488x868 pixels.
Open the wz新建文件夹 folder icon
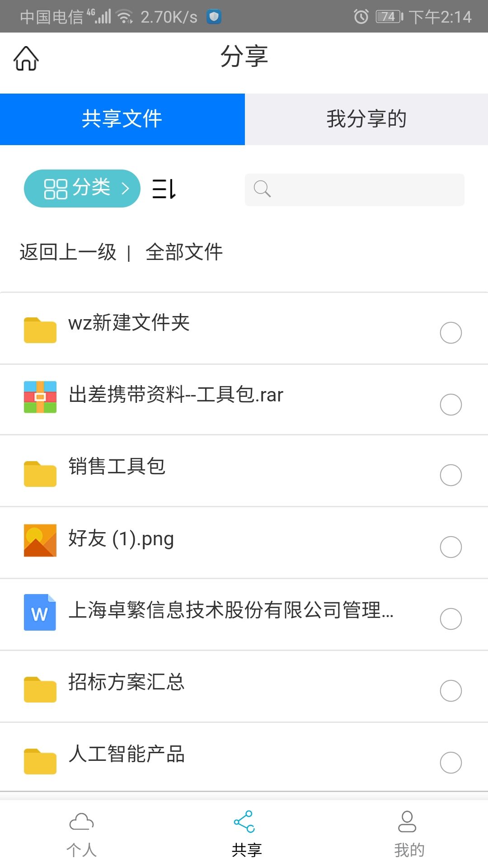(x=40, y=330)
